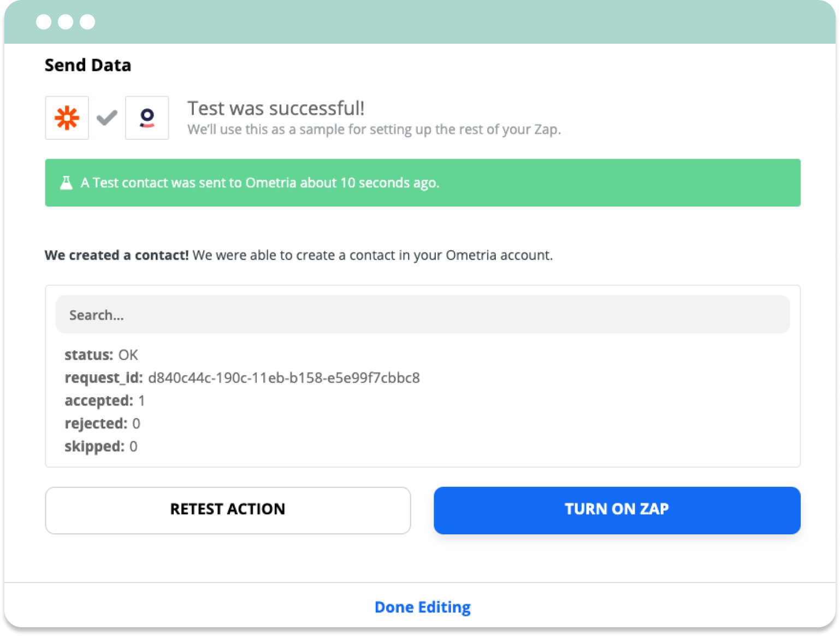Click the We created a contact! text

[x=117, y=255]
